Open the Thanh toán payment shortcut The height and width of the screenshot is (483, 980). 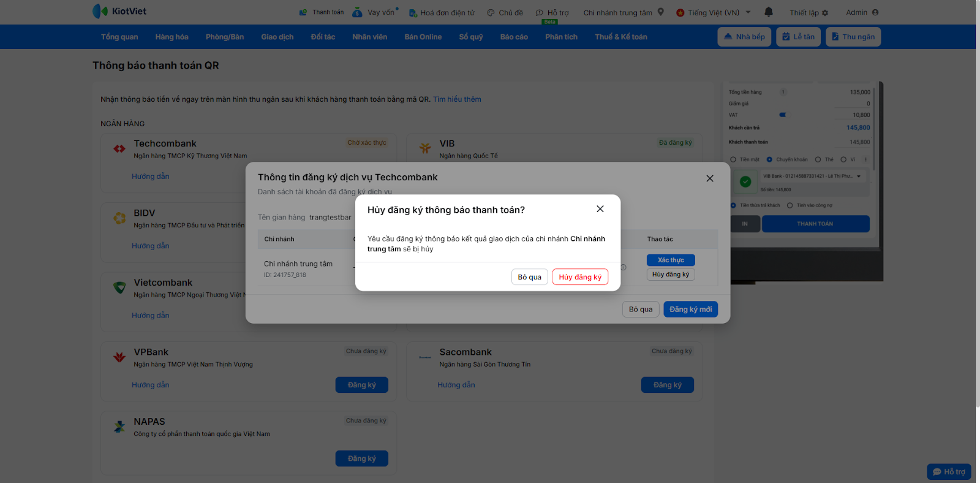click(x=322, y=12)
